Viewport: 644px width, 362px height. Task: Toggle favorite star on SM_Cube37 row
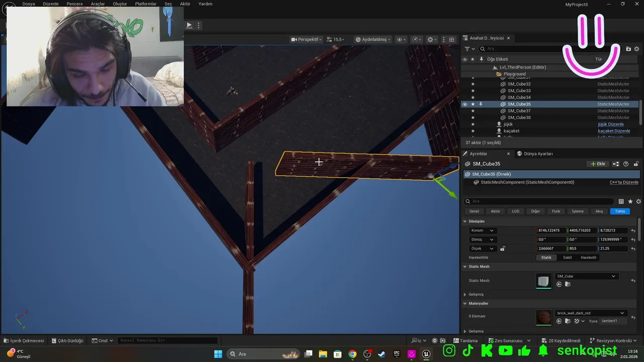pos(472,111)
